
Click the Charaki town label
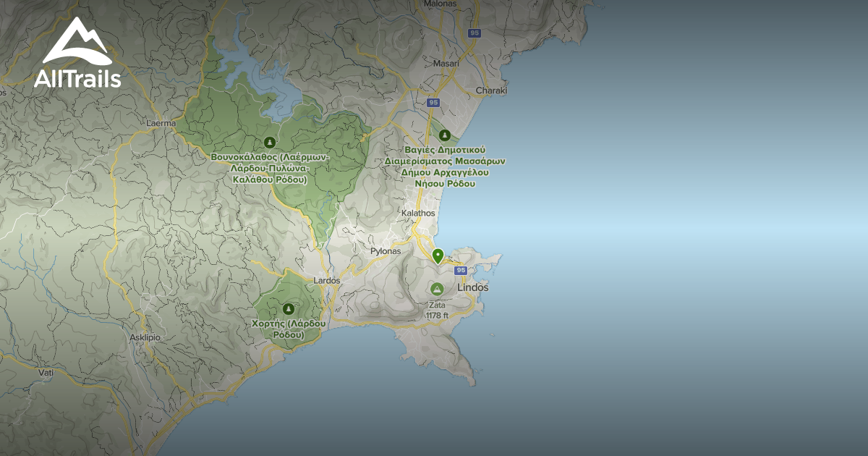point(491,90)
